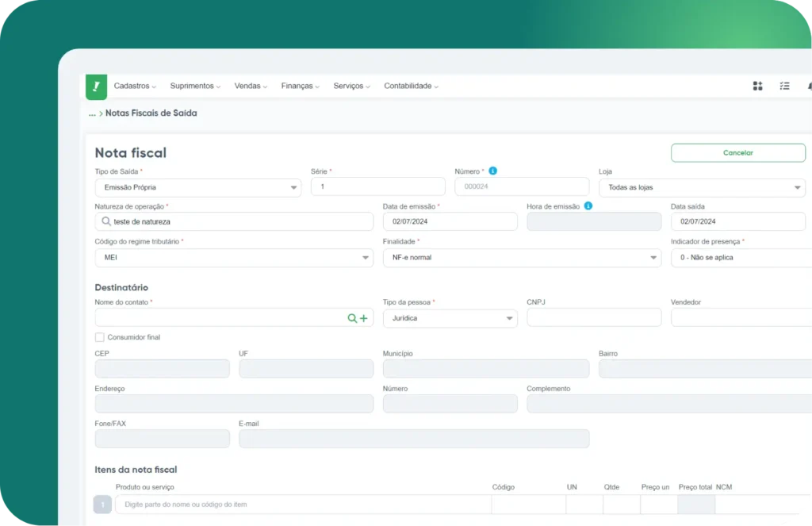Click the notification bell icon
The width and height of the screenshot is (812, 526).
[809, 86]
